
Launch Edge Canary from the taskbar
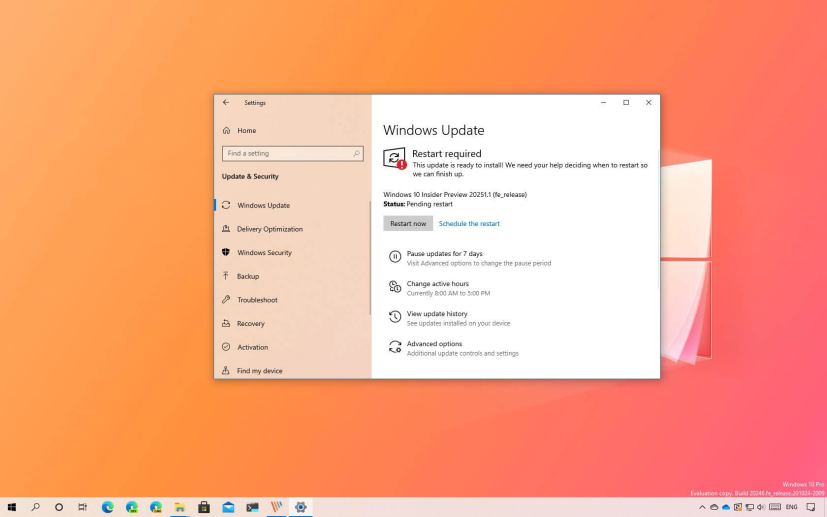pyautogui.click(x=156, y=508)
